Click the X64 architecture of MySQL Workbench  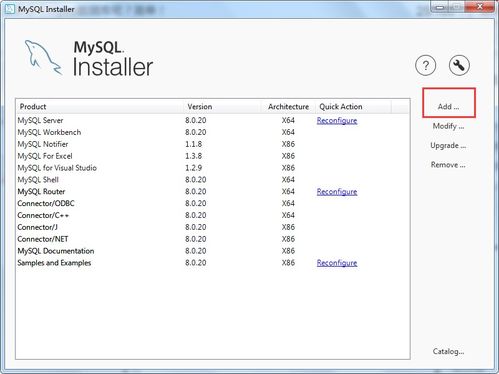[x=288, y=132]
